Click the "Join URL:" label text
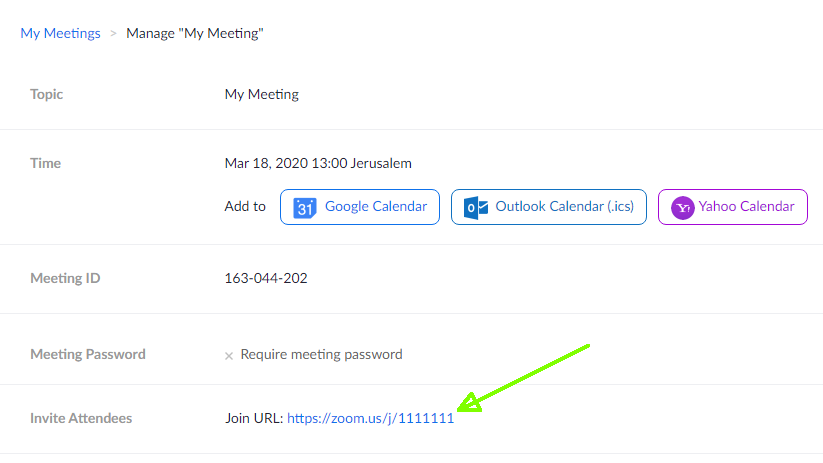Screen dimensions: 823x463 (x=254, y=418)
